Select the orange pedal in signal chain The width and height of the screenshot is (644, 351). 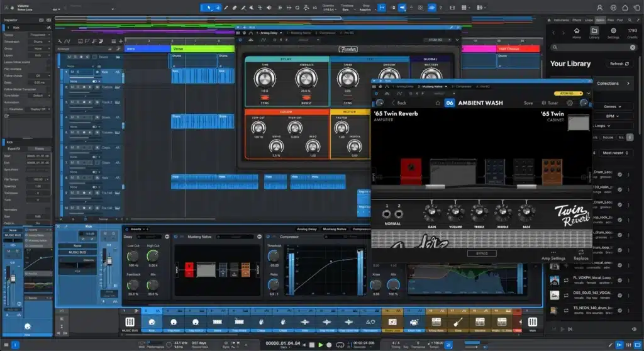pos(552,171)
